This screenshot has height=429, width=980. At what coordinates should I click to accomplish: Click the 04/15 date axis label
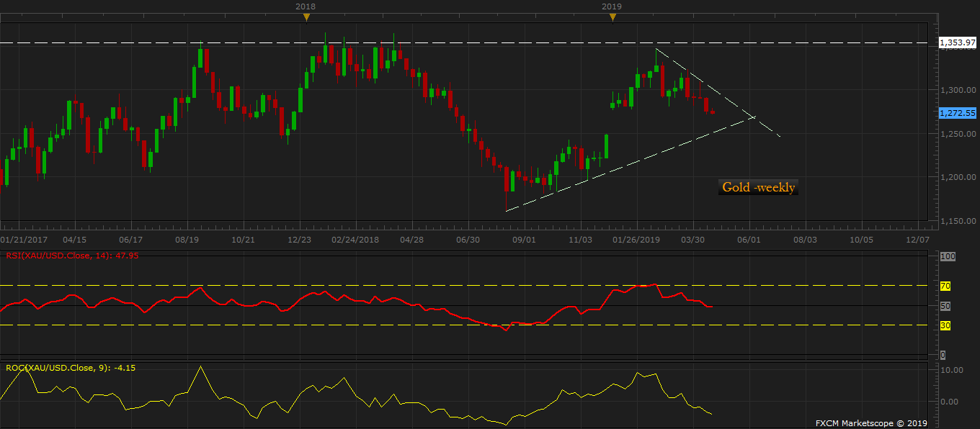click(x=75, y=240)
